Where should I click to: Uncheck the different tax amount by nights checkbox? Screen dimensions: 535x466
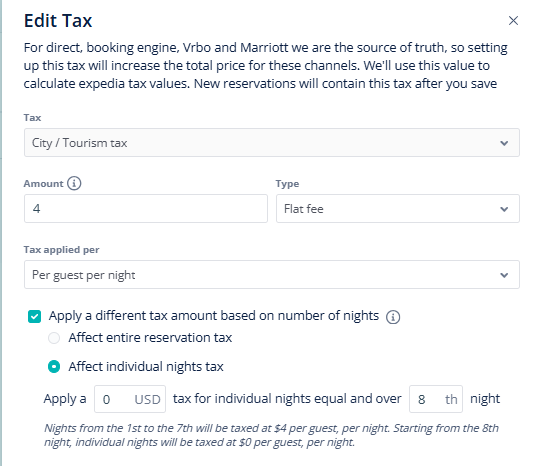[34, 316]
